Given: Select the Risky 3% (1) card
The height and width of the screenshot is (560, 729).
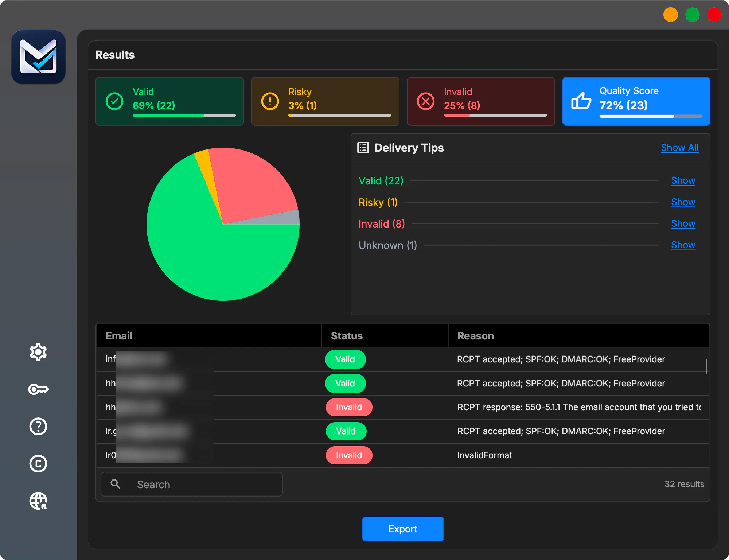Looking at the screenshot, I should [x=325, y=101].
